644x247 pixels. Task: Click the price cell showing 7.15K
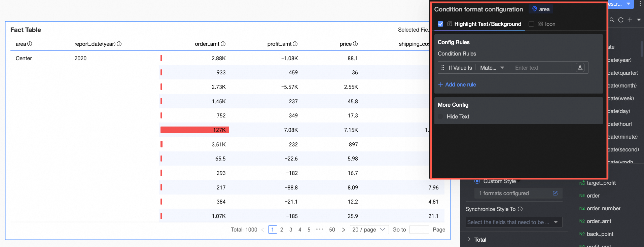(x=351, y=130)
